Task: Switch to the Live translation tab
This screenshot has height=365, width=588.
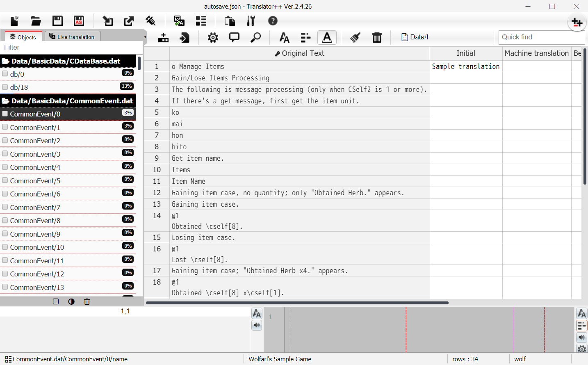Action: coord(73,36)
